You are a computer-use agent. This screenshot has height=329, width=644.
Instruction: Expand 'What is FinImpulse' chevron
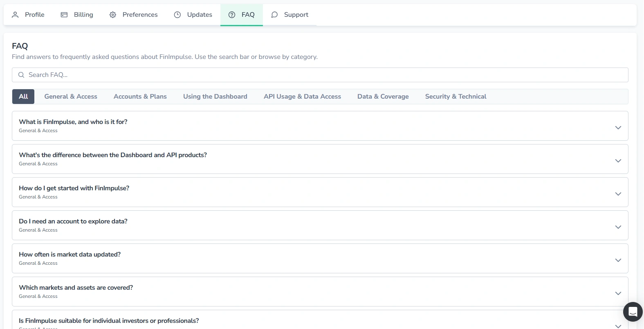coord(618,128)
